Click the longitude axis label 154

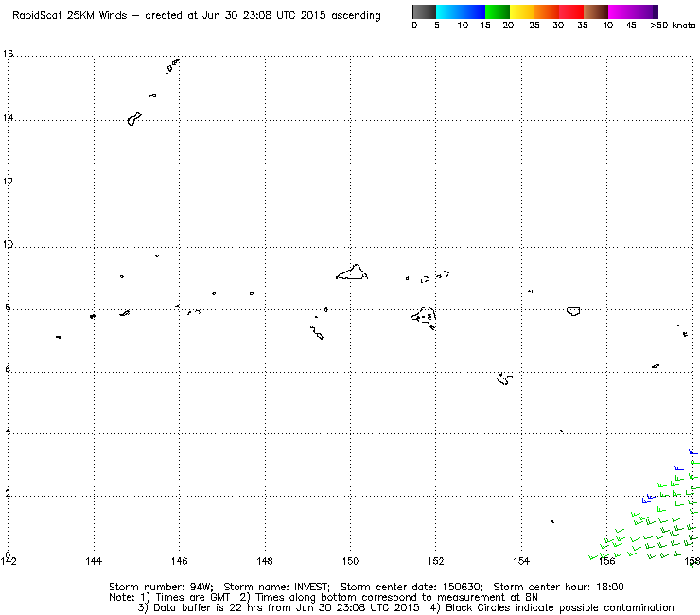(x=521, y=561)
